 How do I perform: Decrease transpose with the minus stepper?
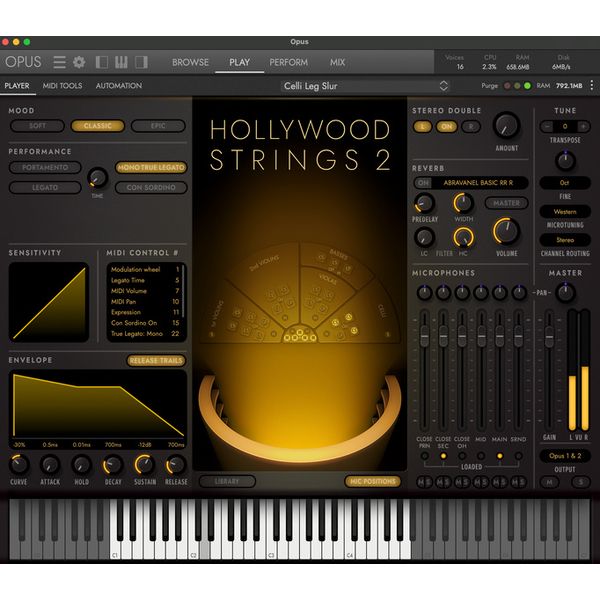pyautogui.click(x=547, y=126)
